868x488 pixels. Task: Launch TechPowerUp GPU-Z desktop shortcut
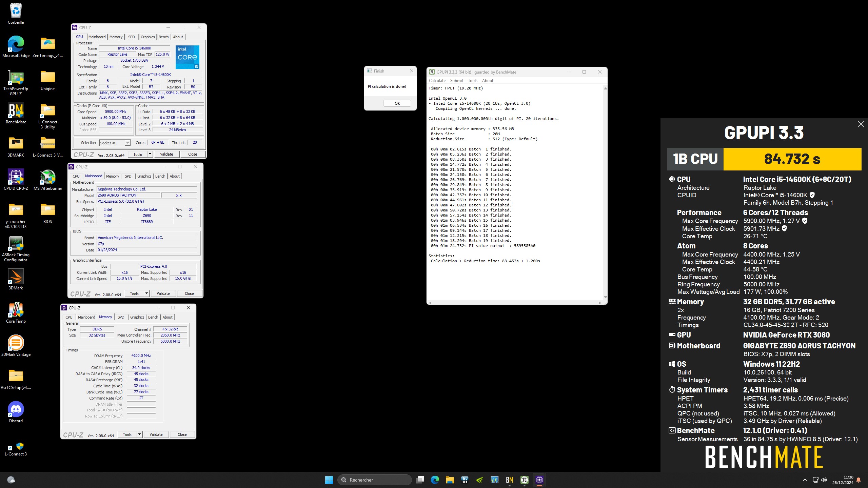[x=16, y=83]
